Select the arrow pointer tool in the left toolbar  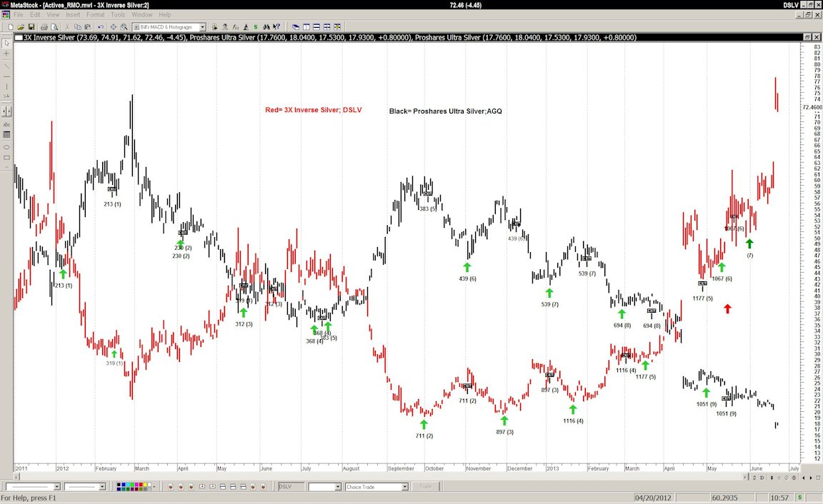7,43
